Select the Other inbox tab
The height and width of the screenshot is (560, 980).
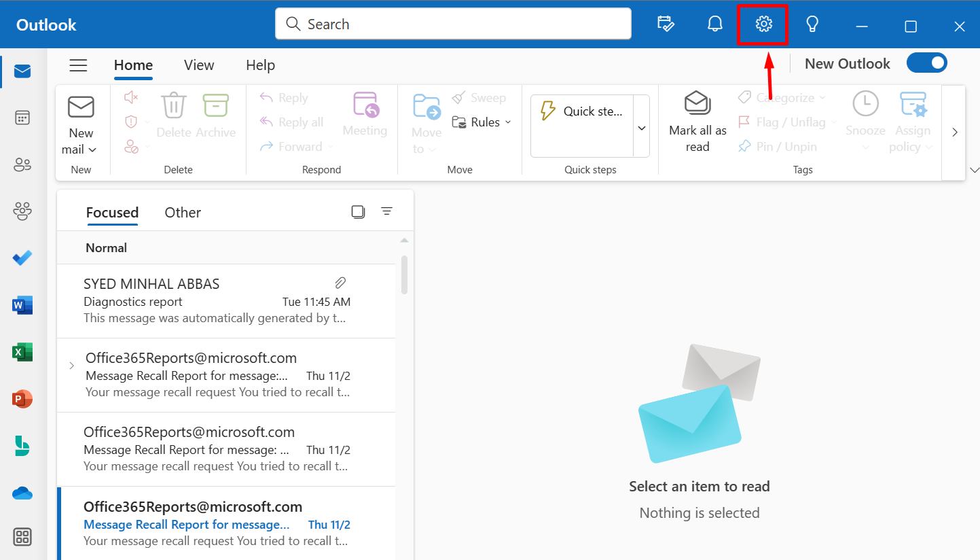click(183, 213)
